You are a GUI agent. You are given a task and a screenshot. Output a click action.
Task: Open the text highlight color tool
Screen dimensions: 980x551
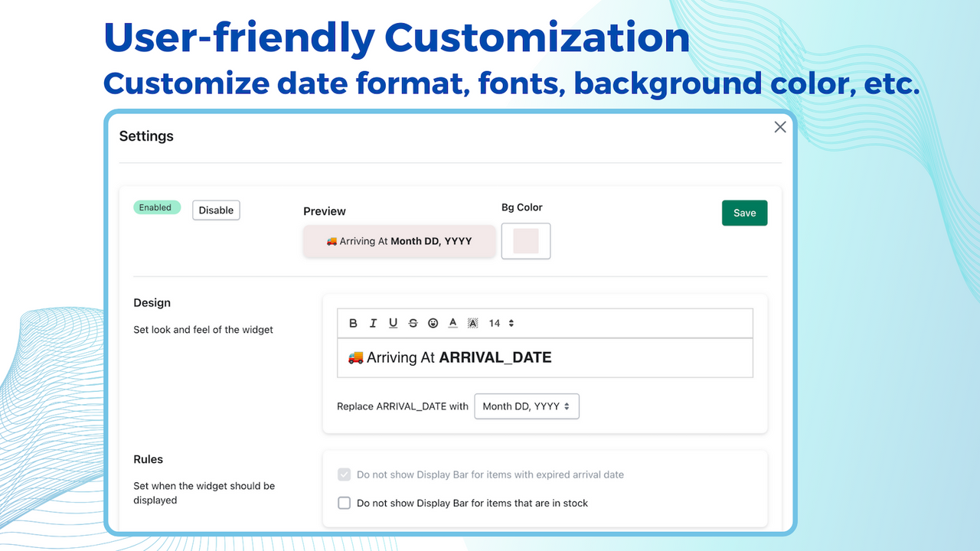coord(472,324)
